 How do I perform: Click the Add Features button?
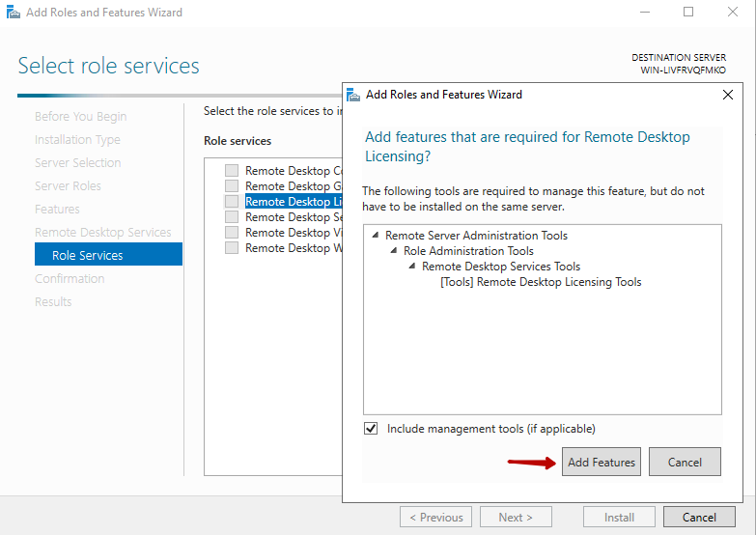601,462
